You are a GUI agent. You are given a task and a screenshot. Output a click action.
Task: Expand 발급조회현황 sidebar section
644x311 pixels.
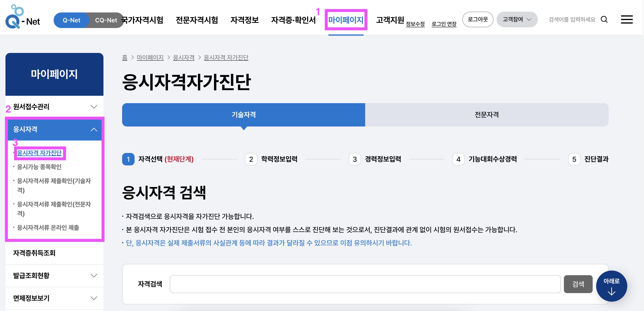click(x=54, y=275)
